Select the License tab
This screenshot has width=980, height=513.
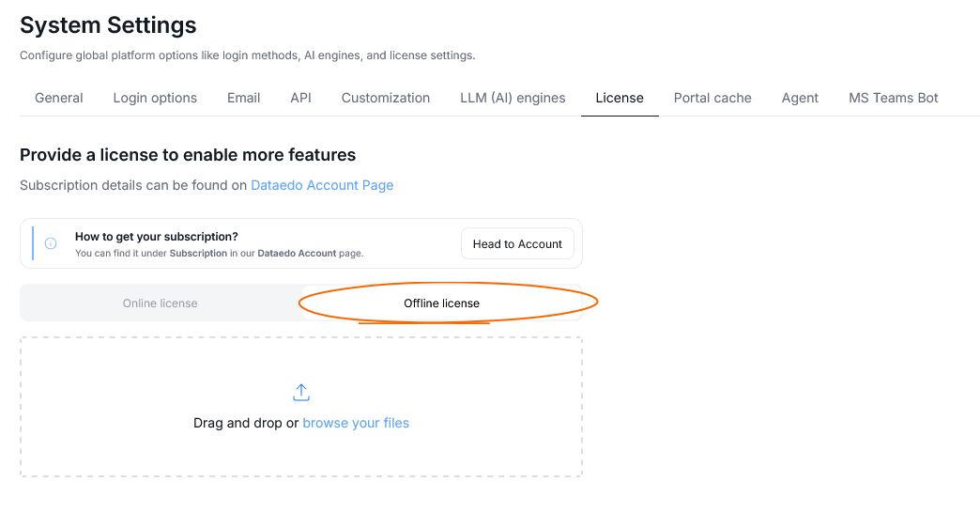coord(620,99)
